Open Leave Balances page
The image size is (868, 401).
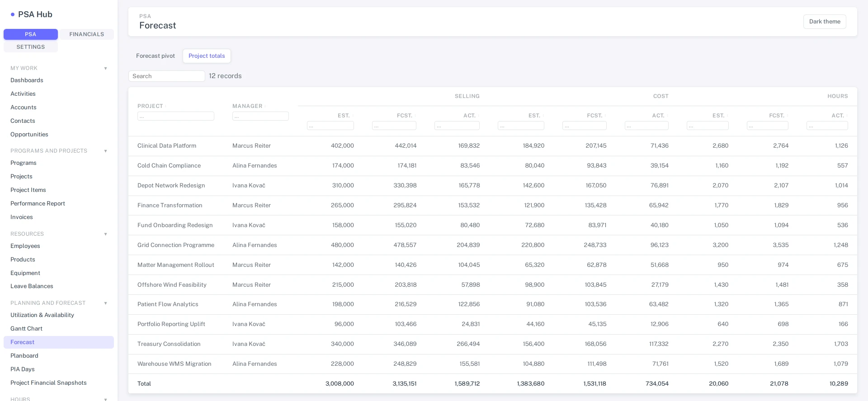pyautogui.click(x=59, y=286)
